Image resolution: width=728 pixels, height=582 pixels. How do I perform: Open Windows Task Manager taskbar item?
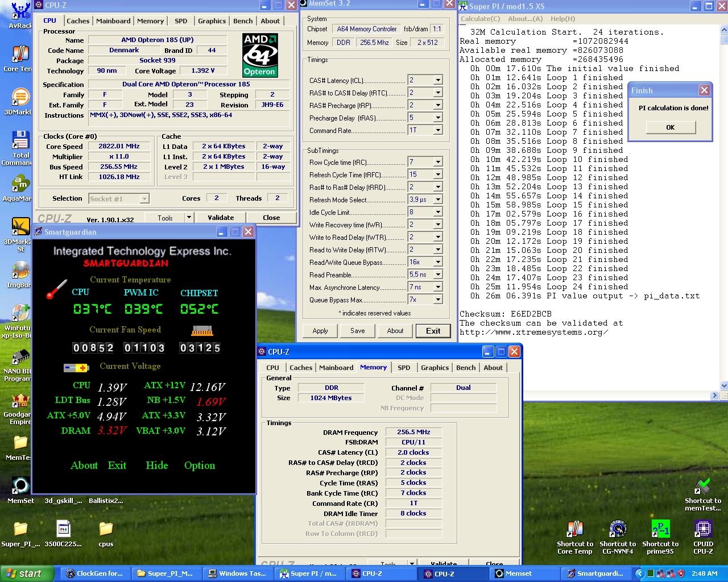pos(237,573)
